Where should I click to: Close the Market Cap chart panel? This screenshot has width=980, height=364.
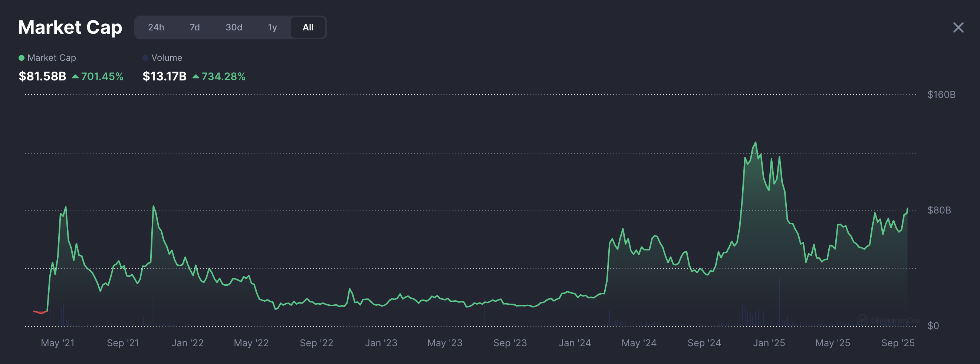click(x=958, y=27)
